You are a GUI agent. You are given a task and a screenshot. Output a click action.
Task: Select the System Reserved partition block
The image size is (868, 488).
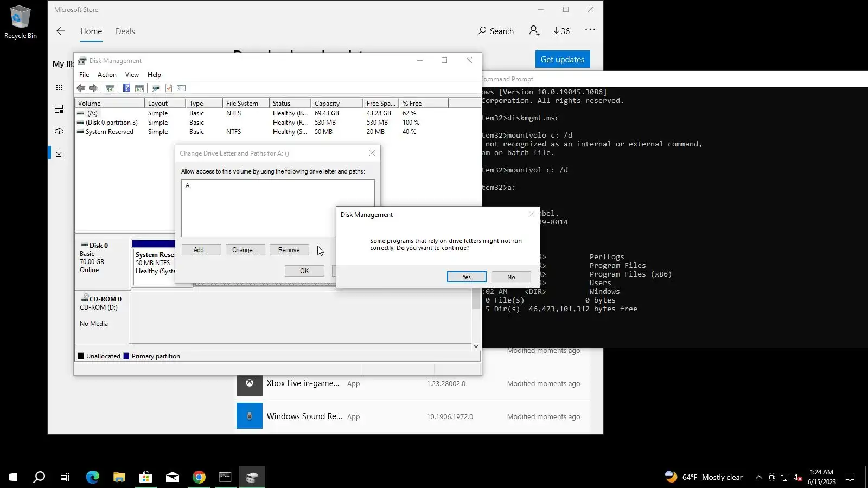tap(154, 263)
